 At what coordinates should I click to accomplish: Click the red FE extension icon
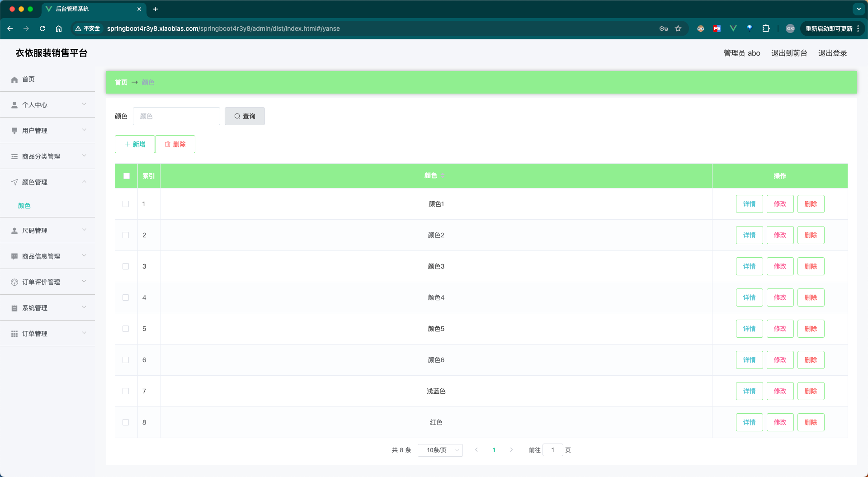pyautogui.click(x=717, y=28)
